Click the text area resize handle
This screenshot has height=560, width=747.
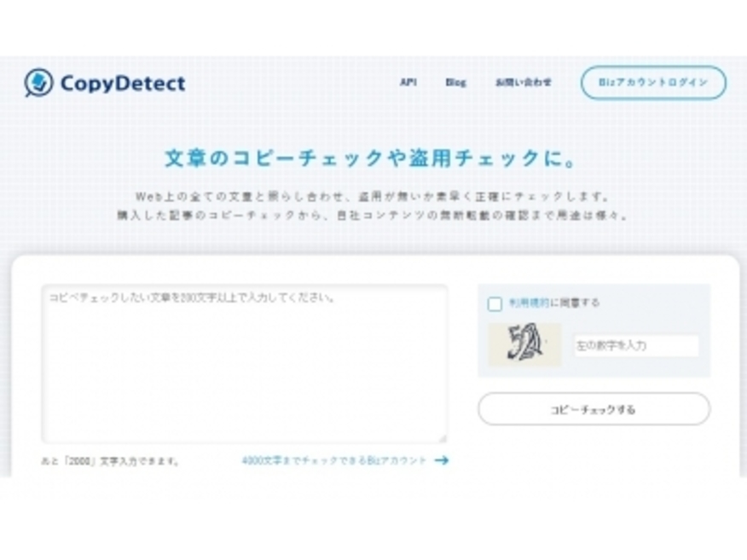443,439
